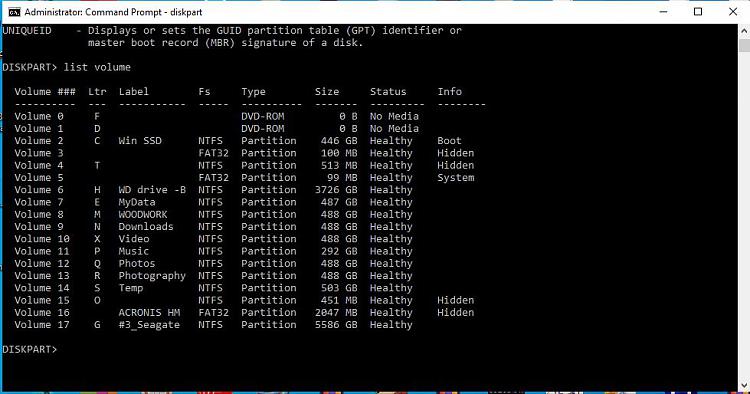Click the 'Video' volume label
Screen dimensions: 750x394
pos(134,239)
